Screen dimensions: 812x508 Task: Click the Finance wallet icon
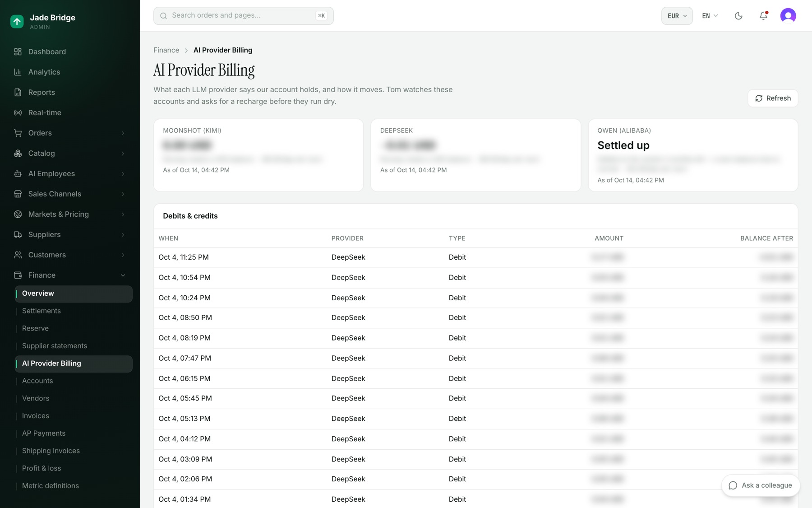tap(18, 275)
